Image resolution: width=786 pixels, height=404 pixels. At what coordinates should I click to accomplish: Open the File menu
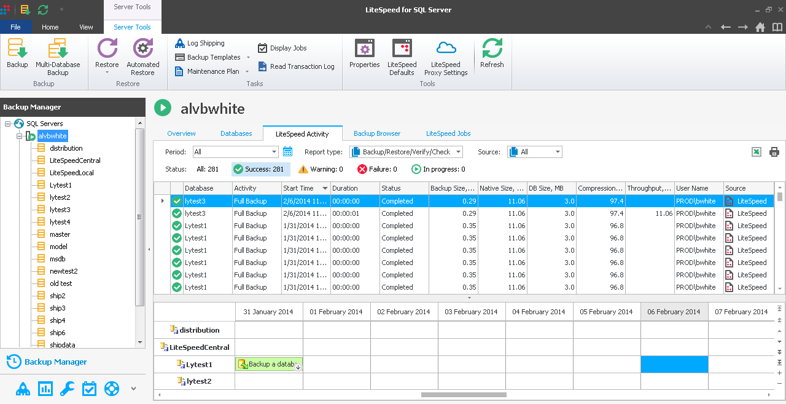pyautogui.click(x=16, y=27)
